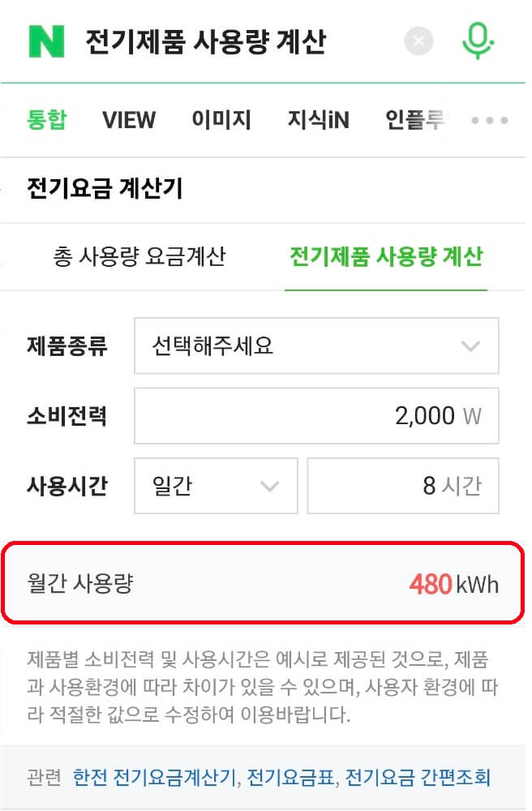Open the 선택해주세요 product type dropdown

316,345
